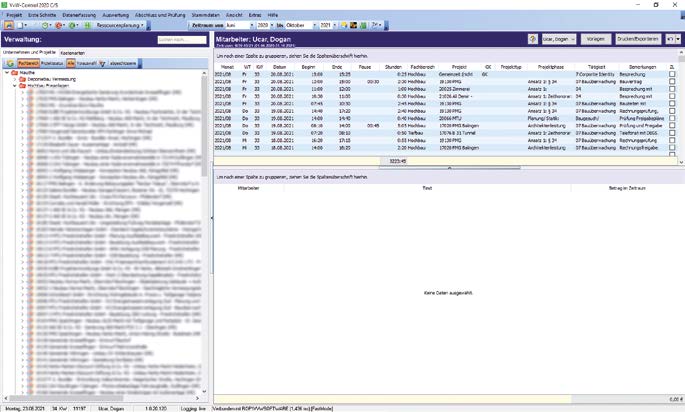Click the black and yellow icon in the date toolbar

click(353, 25)
